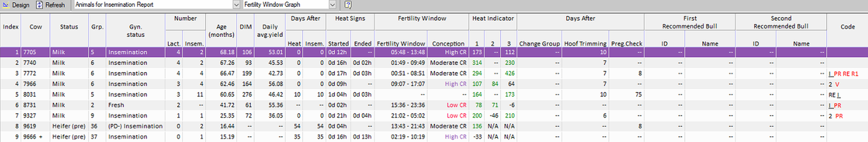
Task: Click the Design icon in toolbar
Action: (6, 5)
